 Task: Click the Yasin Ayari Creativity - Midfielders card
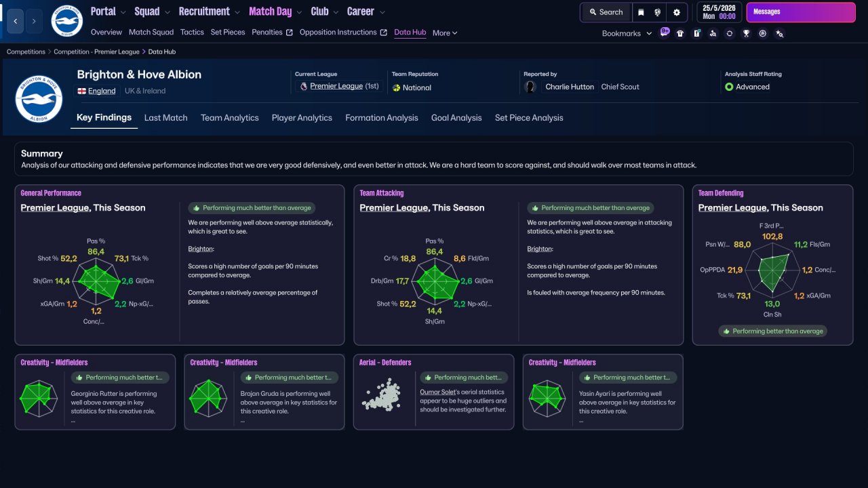603,392
